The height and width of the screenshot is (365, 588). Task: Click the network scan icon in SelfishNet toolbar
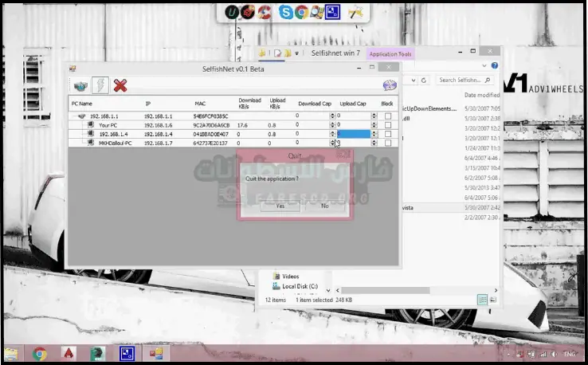[80, 85]
